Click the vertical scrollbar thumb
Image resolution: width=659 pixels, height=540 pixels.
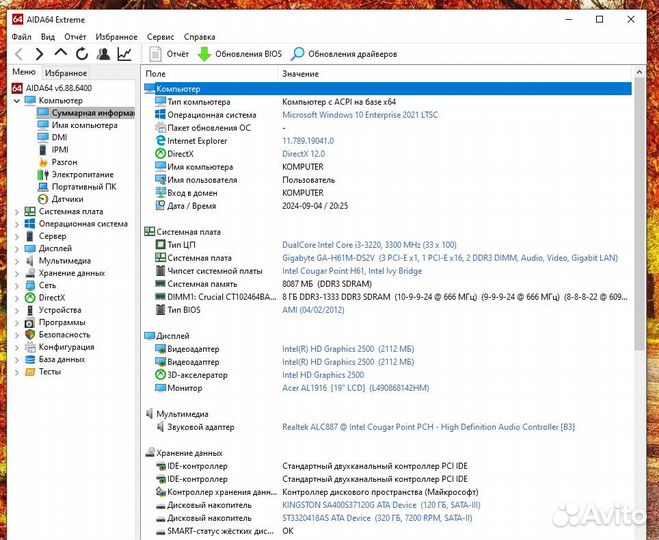tap(639, 214)
